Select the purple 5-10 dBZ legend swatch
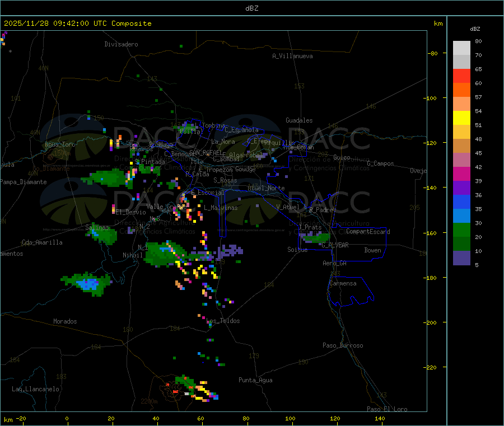 (x=461, y=258)
